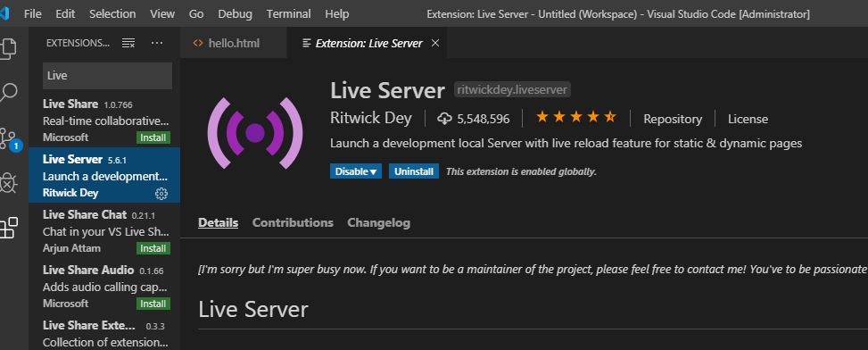Image resolution: width=868 pixels, height=350 pixels.
Task: Install the Live Share extension
Action: (x=153, y=137)
